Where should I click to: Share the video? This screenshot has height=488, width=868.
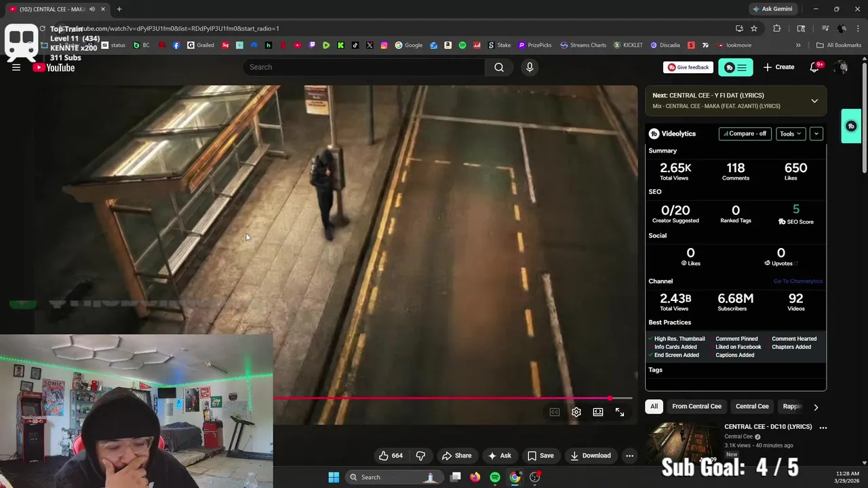coord(456,455)
